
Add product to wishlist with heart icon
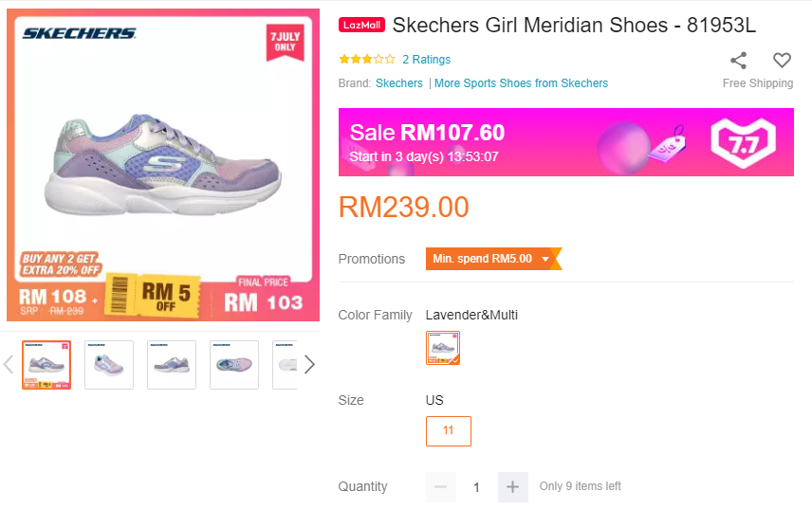pos(782,61)
